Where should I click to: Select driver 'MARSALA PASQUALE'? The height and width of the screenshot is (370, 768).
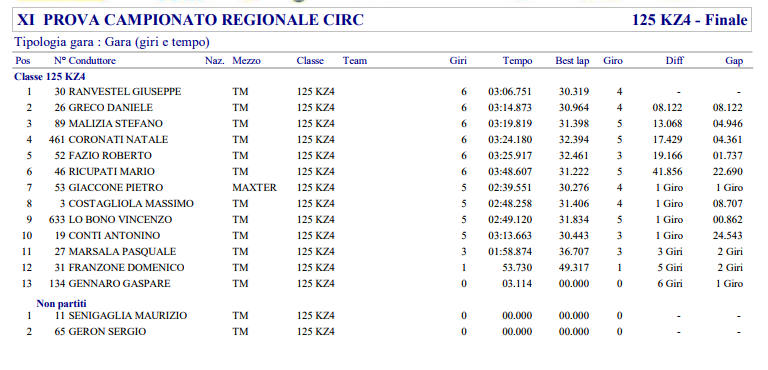tap(122, 252)
